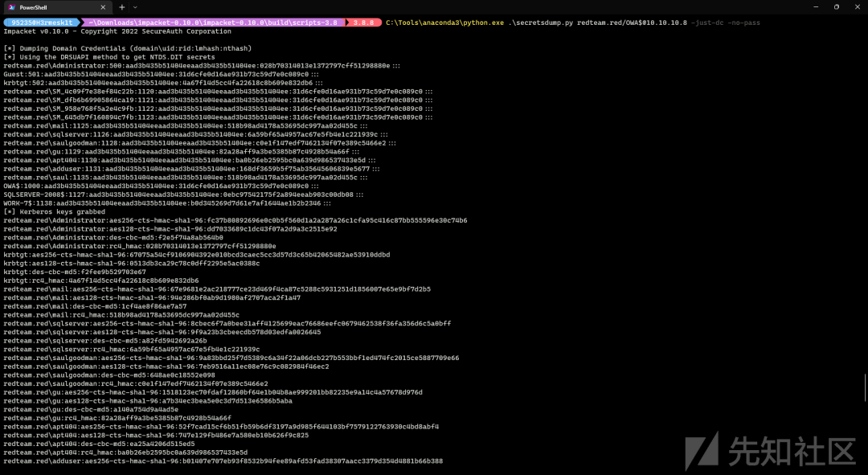Click the SM_4c09f7e38ef84c22b:1120 line

(x=218, y=92)
